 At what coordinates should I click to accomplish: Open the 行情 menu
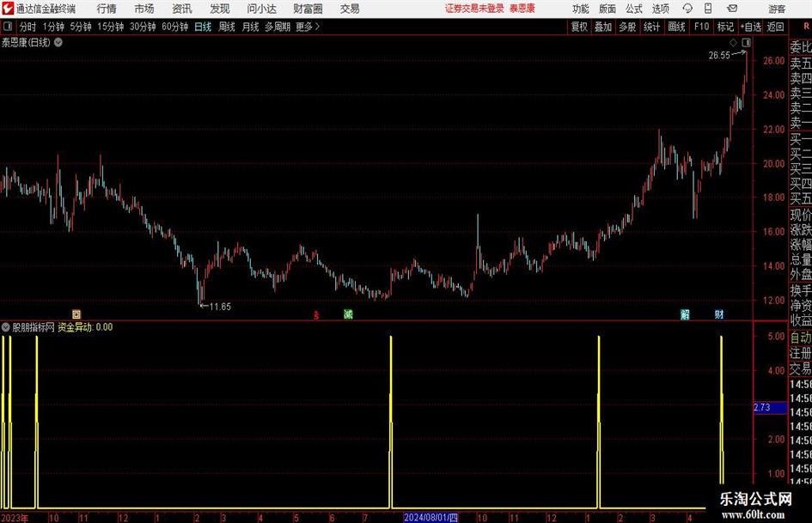click(x=107, y=9)
